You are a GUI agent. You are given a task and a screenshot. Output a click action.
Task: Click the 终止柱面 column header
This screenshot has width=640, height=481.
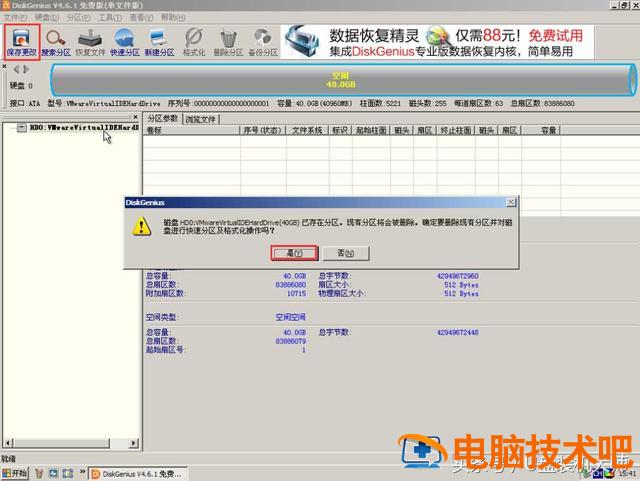(x=456, y=130)
